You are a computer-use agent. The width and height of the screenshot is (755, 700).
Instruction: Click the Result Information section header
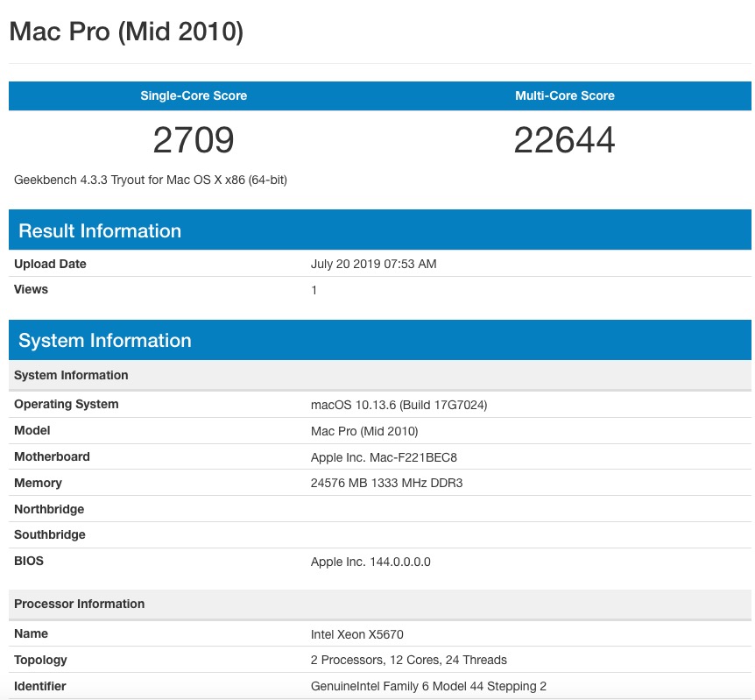380,230
